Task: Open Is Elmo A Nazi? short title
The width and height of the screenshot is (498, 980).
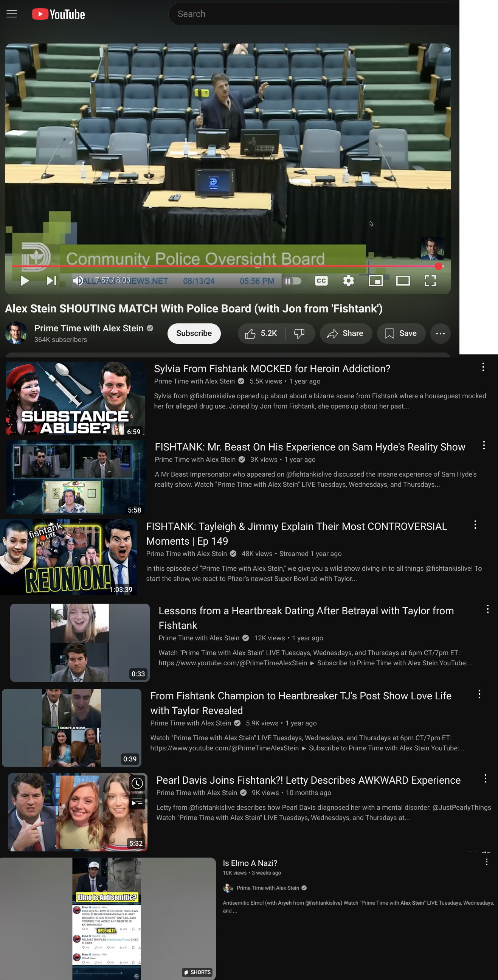Action: [x=250, y=864]
